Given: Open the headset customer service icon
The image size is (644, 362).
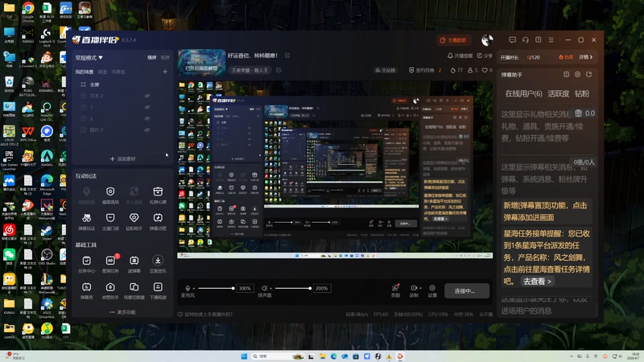Looking at the screenshot, I should pyautogui.click(x=526, y=39).
